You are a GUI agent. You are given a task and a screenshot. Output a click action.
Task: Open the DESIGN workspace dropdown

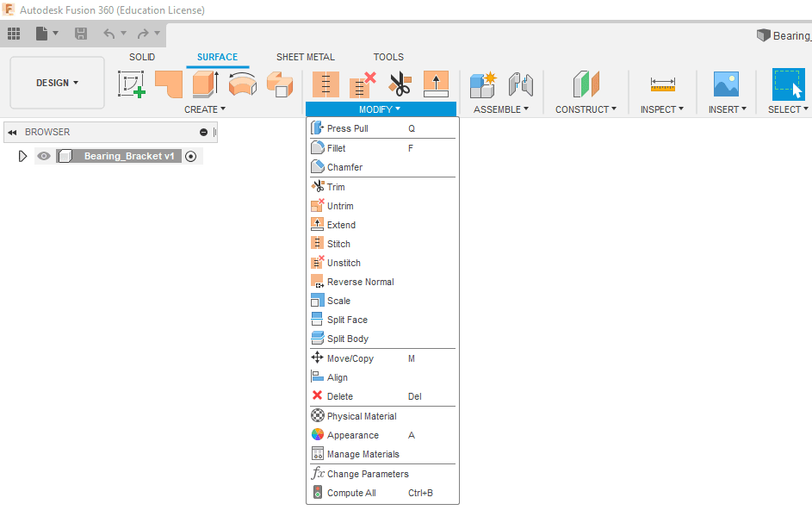(x=57, y=83)
